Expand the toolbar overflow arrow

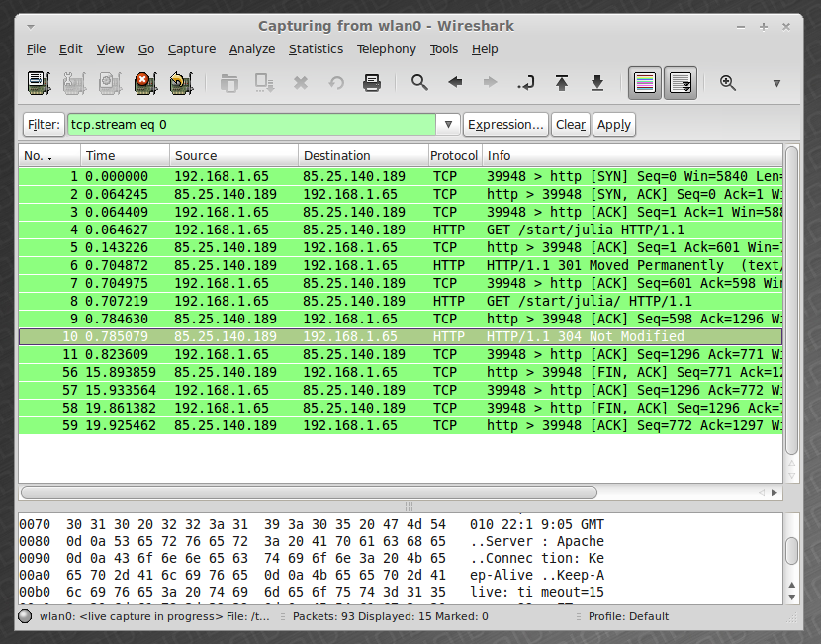(777, 83)
